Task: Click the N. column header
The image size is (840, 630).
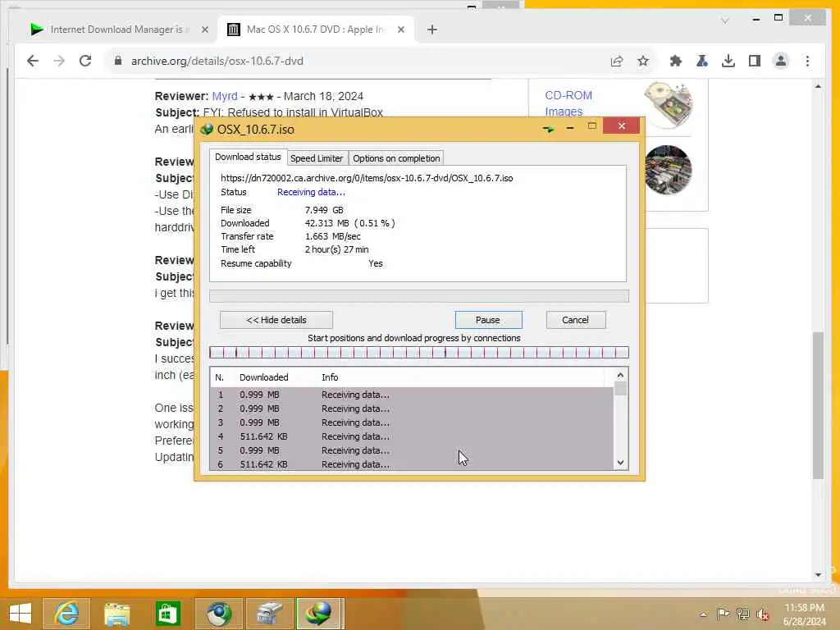Action: [x=219, y=377]
